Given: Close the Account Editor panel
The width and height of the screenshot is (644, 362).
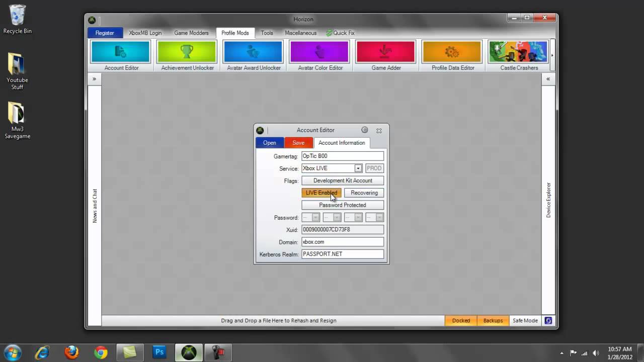Looking at the screenshot, I should coord(379,130).
